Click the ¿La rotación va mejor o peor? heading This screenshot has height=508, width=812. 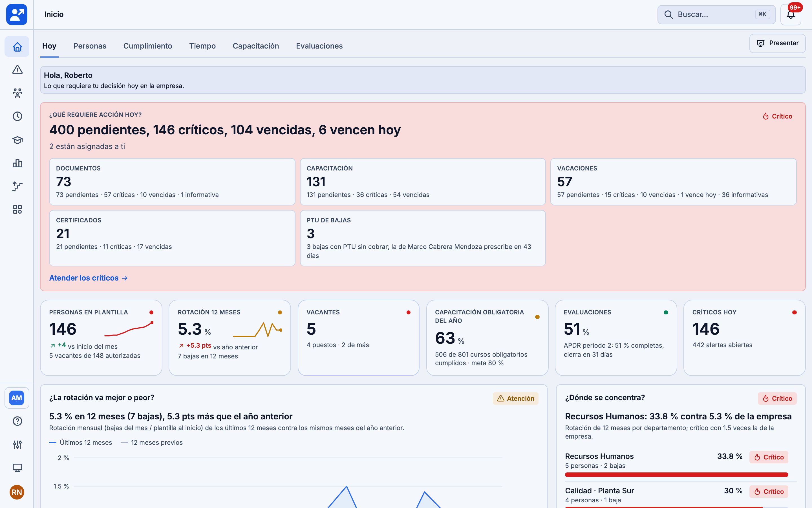(102, 398)
